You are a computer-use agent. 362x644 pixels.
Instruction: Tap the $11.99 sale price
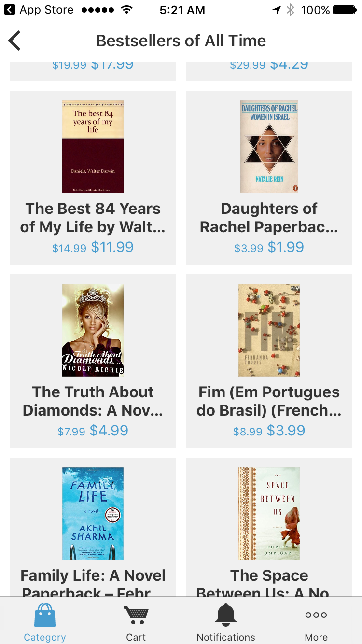click(112, 247)
